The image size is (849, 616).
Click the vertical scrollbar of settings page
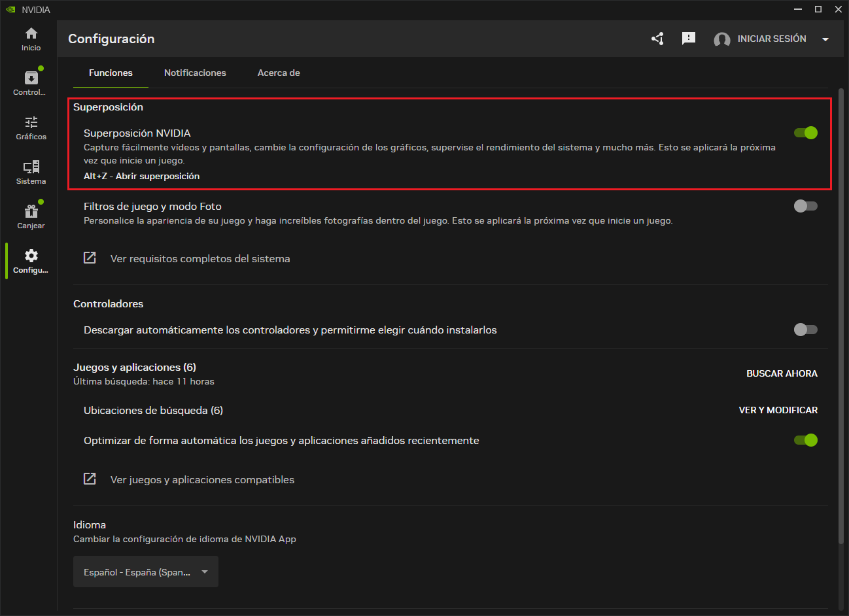[841, 315]
